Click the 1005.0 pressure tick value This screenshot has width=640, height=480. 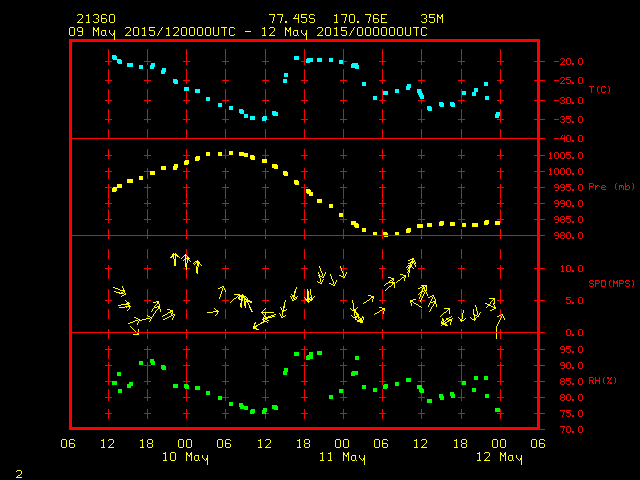[x=566, y=156]
